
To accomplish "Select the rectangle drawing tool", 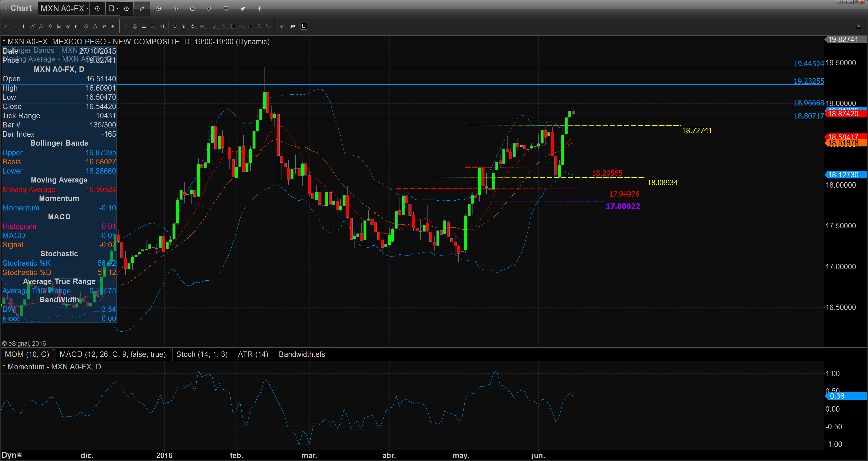I will pyautogui.click(x=77, y=26).
